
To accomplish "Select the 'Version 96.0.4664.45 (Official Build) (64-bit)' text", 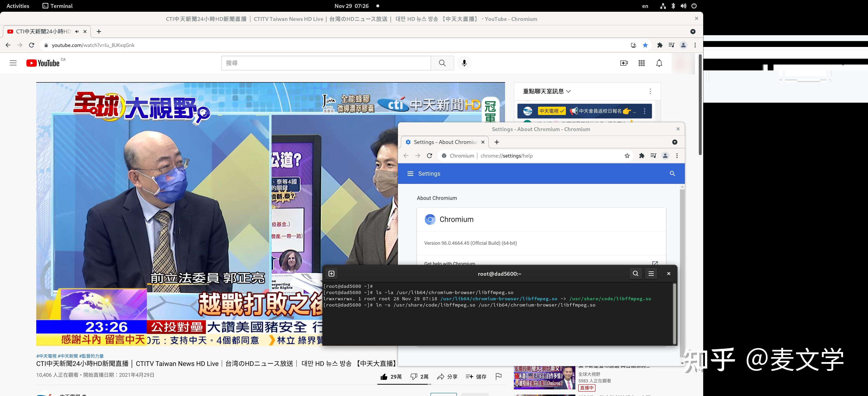I will tap(470, 243).
